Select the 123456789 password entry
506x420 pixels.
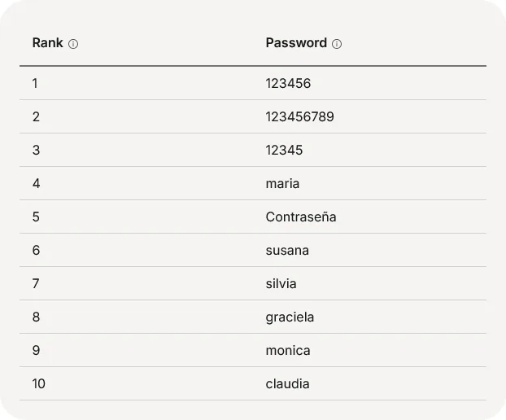click(x=299, y=116)
